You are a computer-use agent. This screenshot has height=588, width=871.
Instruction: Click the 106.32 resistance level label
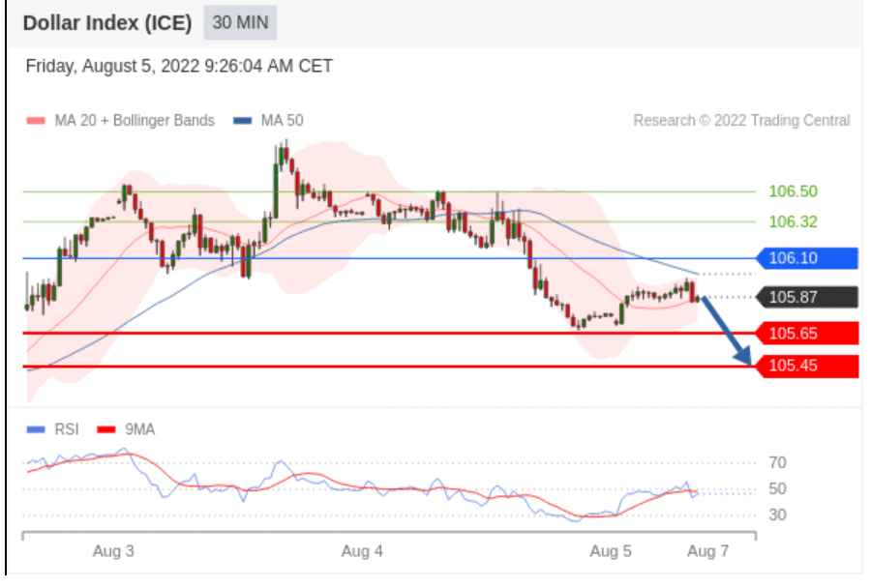pyautogui.click(x=793, y=222)
